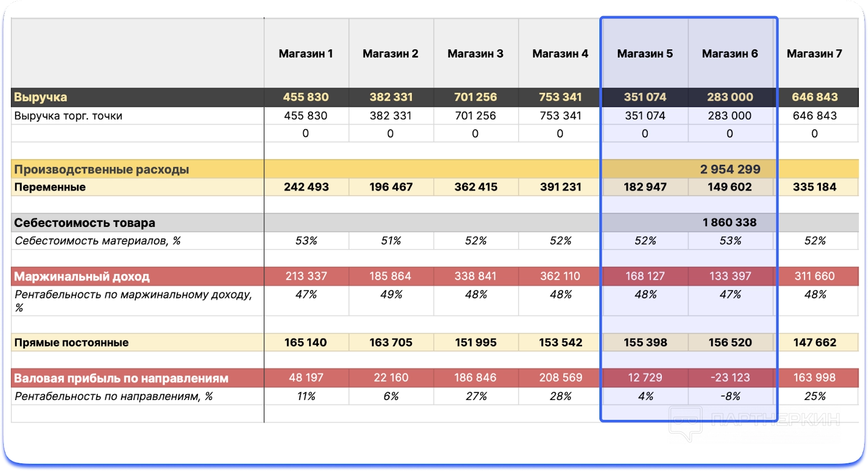Click the Валовая прибыль по направлениям label
Screen dimensions: 868x471
tap(121, 378)
